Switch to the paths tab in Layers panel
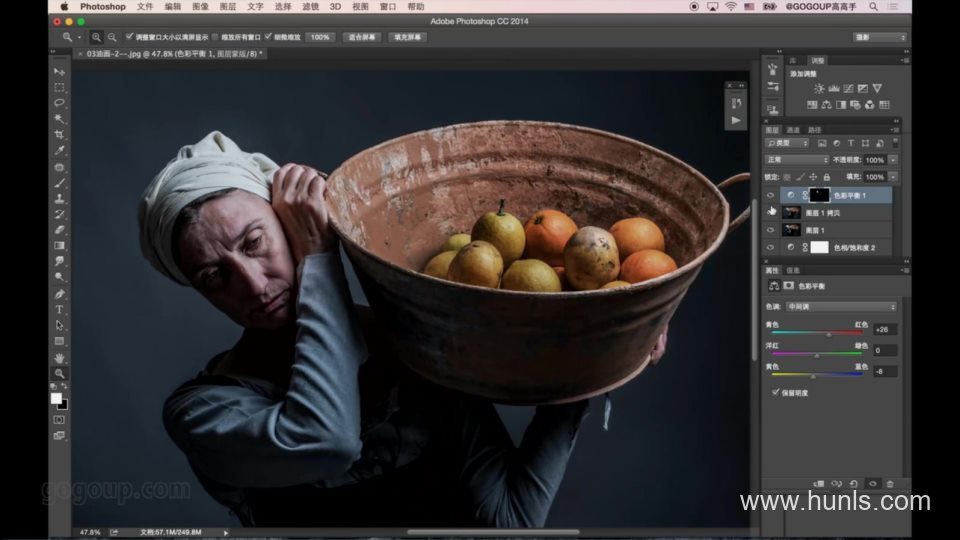The width and height of the screenshot is (960, 540). [x=814, y=130]
